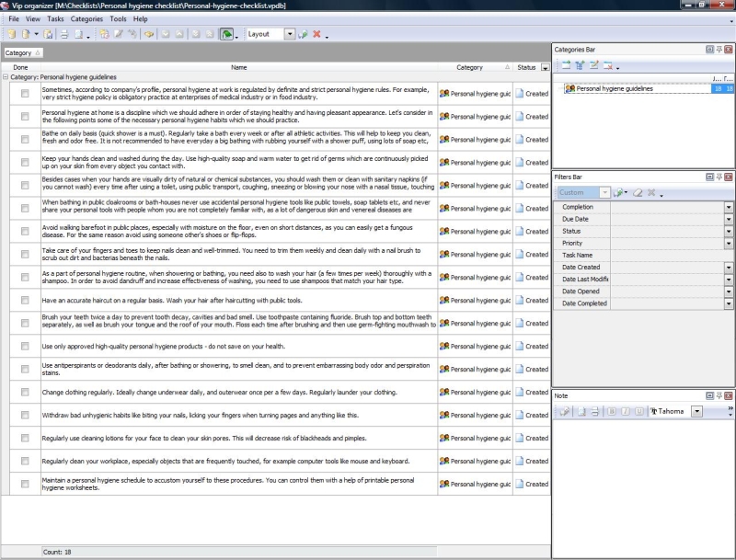Expand the Due Date filter dropdown
Image resolution: width=736 pixels, height=560 pixels.
pyautogui.click(x=728, y=220)
